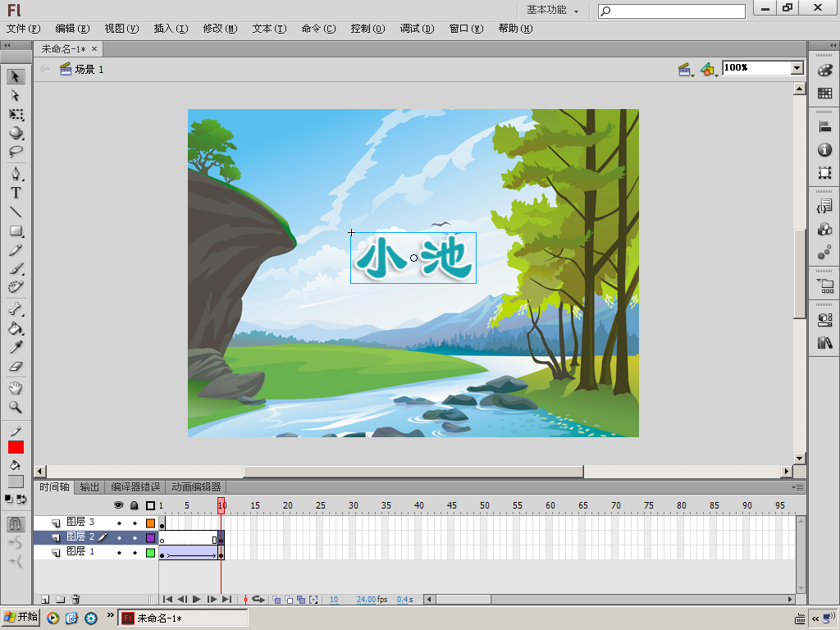Delete layer with the trash icon
This screenshot has width=840, height=630.
tap(75, 600)
